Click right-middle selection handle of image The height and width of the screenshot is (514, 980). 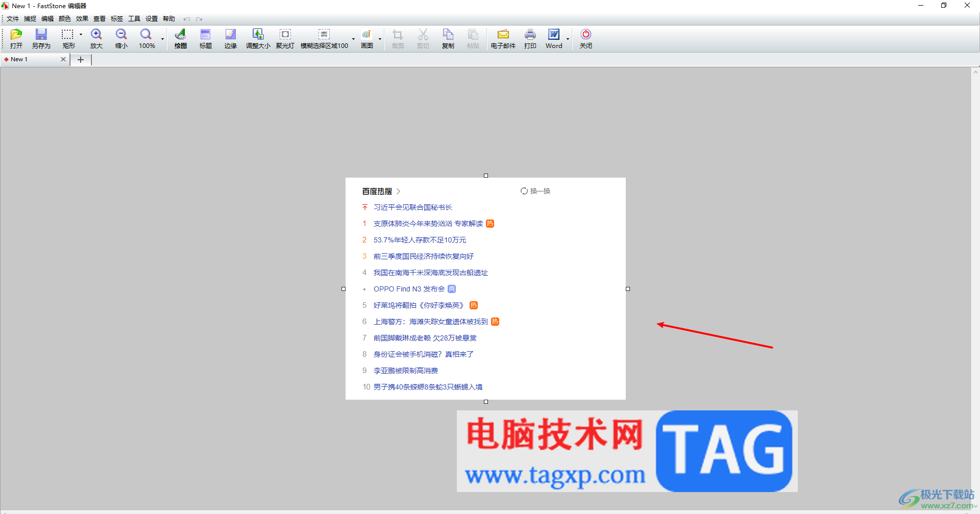628,289
